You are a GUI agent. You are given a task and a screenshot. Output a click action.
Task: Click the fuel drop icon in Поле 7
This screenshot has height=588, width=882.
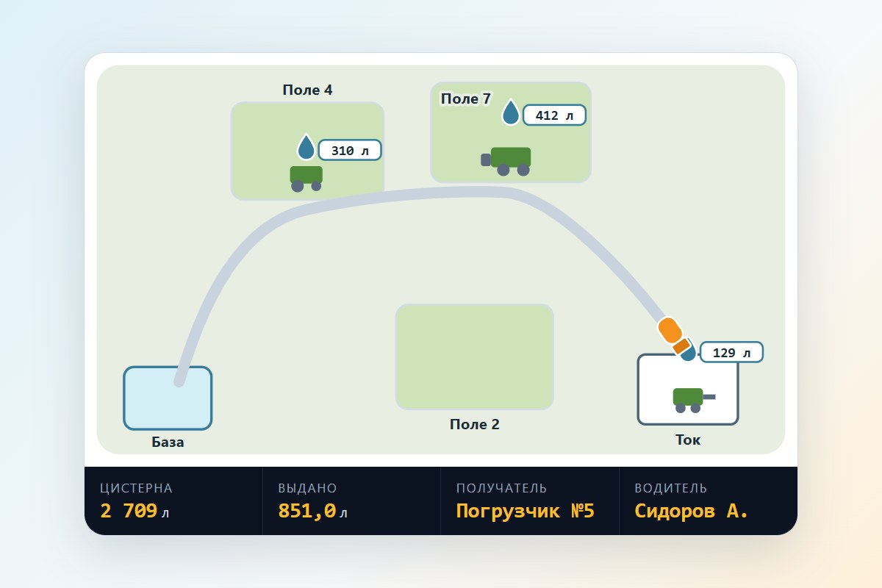click(511, 112)
